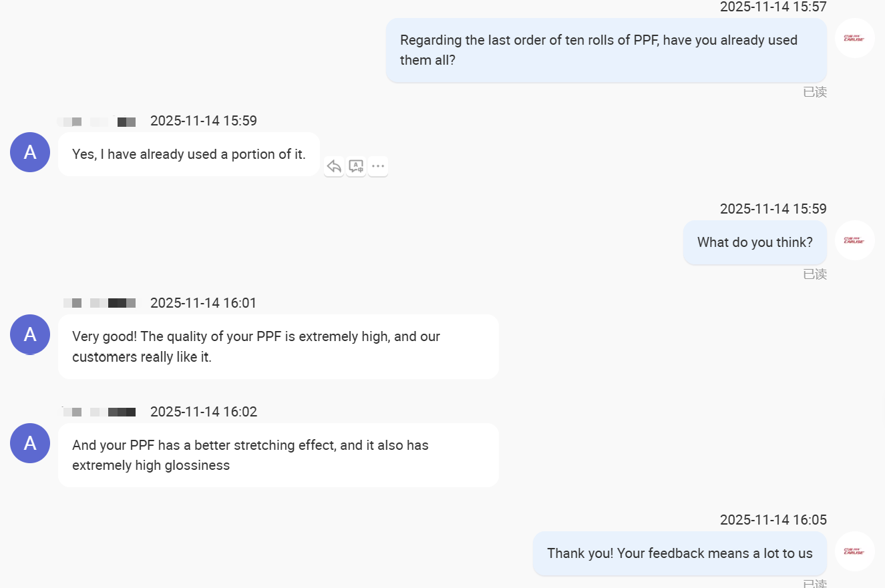885x588 pixels.
Task: Open the logo avatar next to "What do you think?"
Action: 854,240
